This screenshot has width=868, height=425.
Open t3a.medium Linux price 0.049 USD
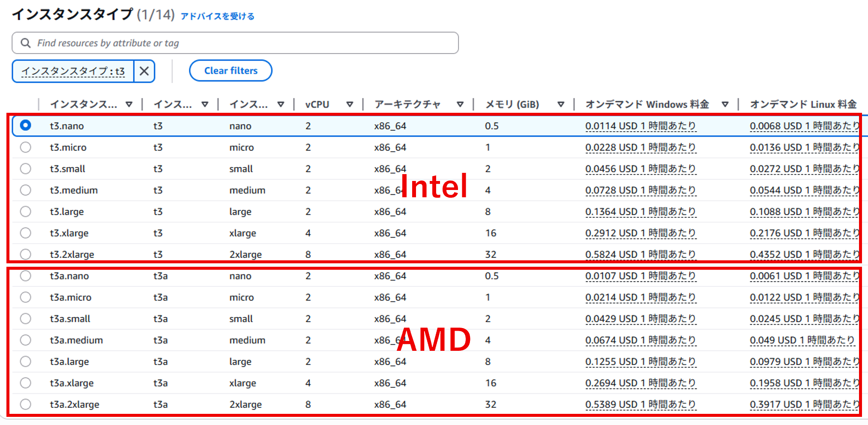pyautogui.click(x=802, y=341)
